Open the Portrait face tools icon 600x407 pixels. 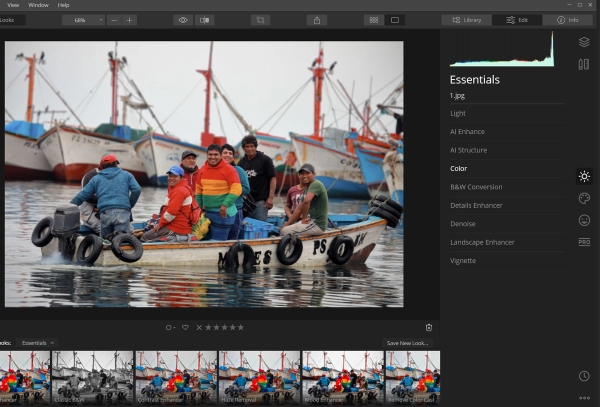coord(584,220)
